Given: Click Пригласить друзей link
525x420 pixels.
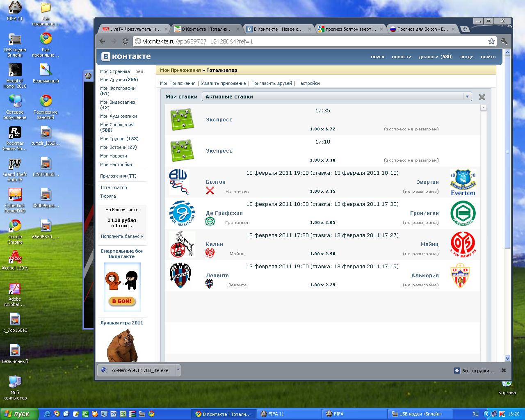Looking at the screenshot, I should (272, 83).
